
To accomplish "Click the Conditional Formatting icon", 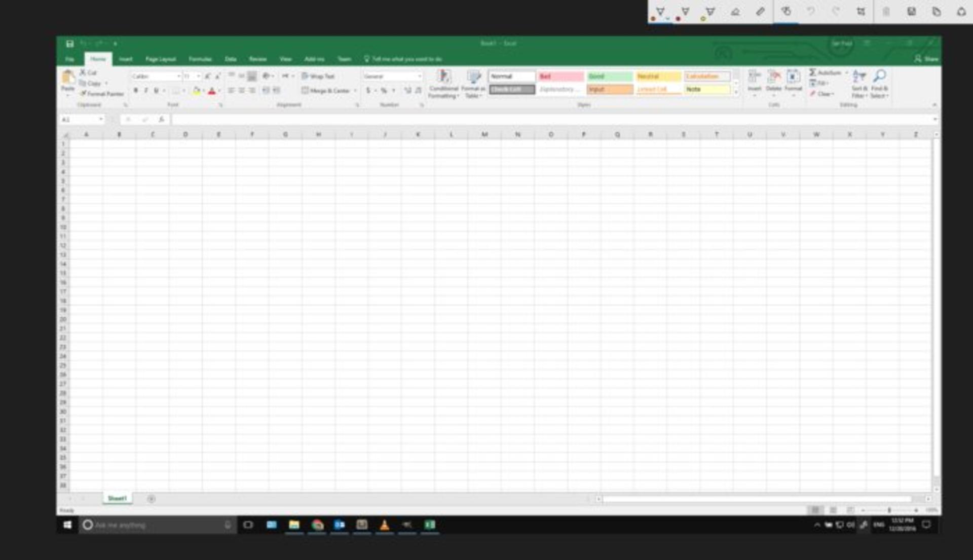I will tap(443, 77).
